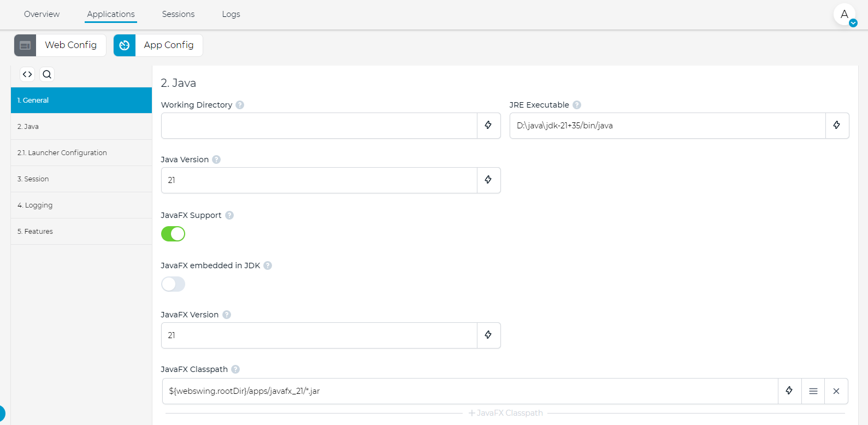The image size is (868, 425).
Task: Click lightning icon beside JavaFX Version field
Action: click(488, 335)
